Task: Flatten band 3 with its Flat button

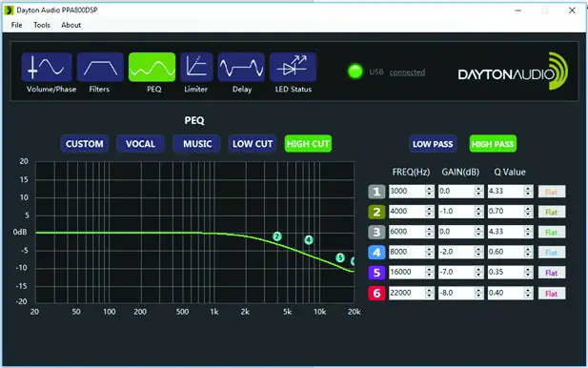Action: point(552,233)
